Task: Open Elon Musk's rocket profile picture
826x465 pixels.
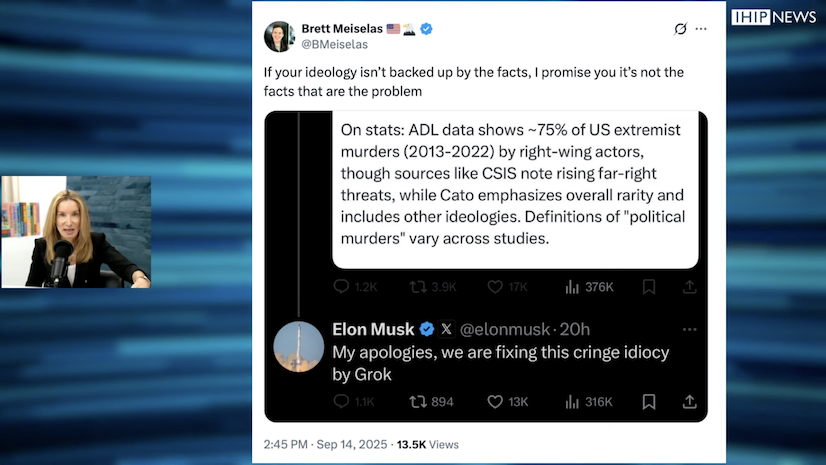Action: [298, 347]
